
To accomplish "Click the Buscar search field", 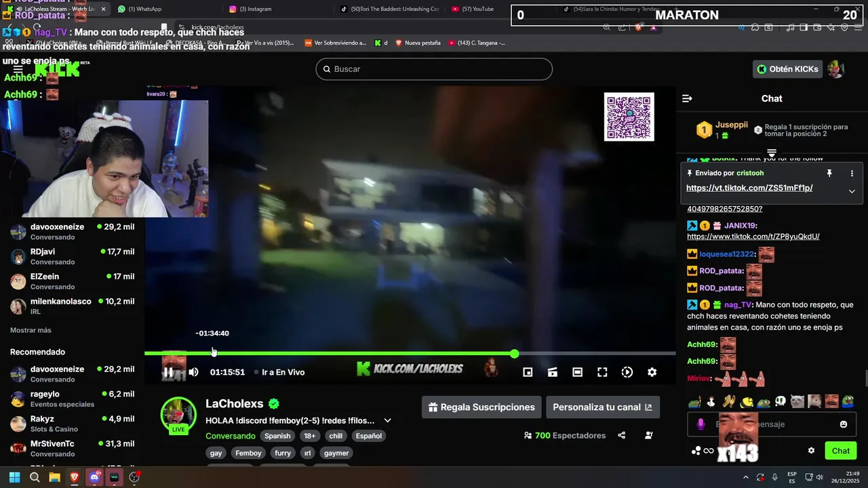I will [x=434, y=69].
